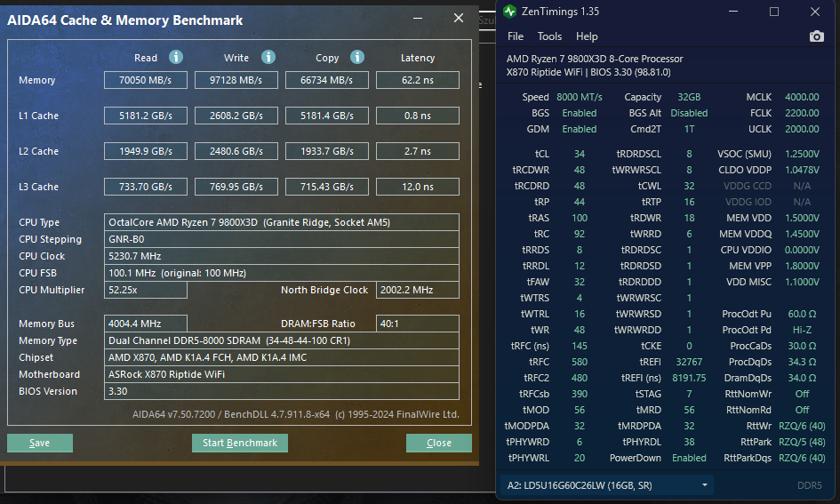Screen dimensions: 840x504
Task: Click the ZenTimings app icon in title bar
Action: (x=509, y=12)
